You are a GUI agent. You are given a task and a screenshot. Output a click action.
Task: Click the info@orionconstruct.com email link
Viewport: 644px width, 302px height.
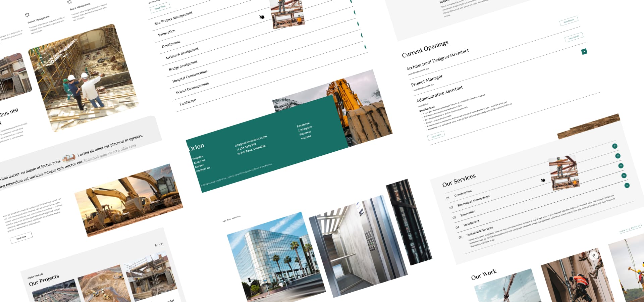pyautogui.click(x=251, y=141)
